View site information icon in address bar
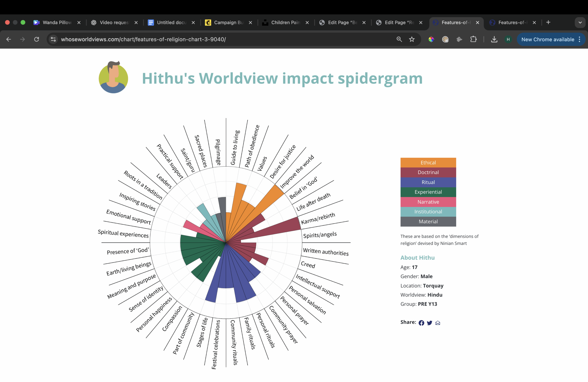Image resolution: width=588 pixels, height=382 pixels. click(53, 39)
